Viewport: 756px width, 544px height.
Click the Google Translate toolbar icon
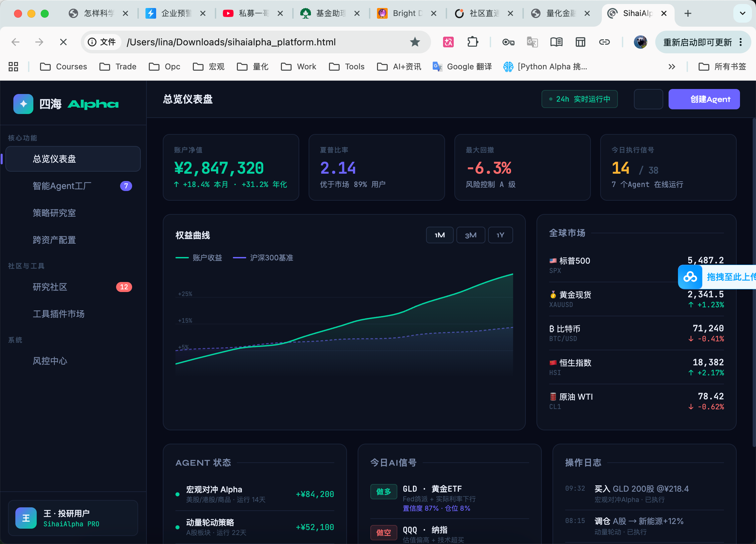[x=532, y=42]
